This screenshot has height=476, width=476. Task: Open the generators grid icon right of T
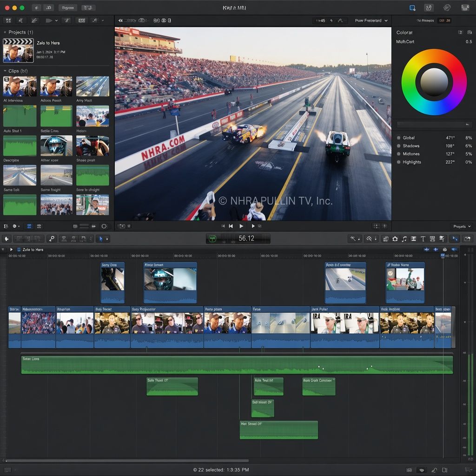coord(432,239)
